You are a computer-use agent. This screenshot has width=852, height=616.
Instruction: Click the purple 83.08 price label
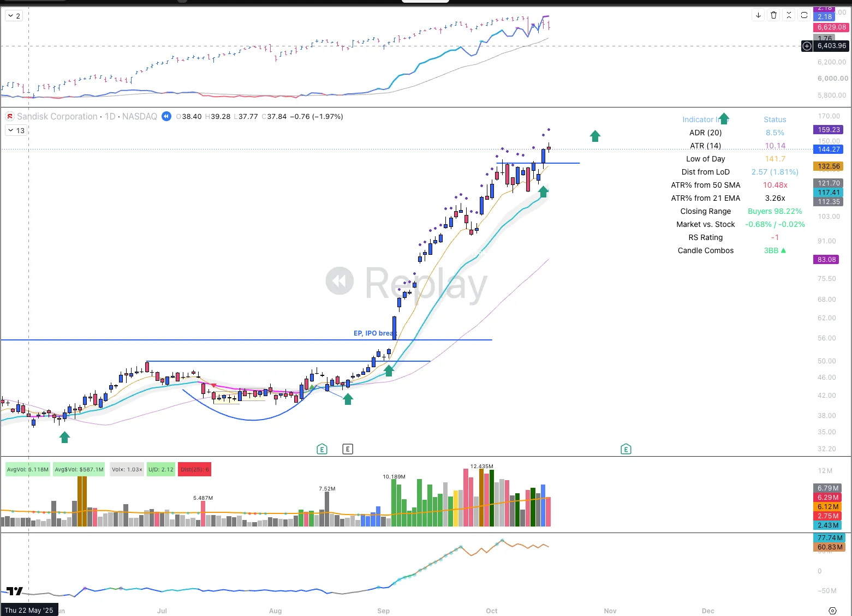(x=826, y=259)
